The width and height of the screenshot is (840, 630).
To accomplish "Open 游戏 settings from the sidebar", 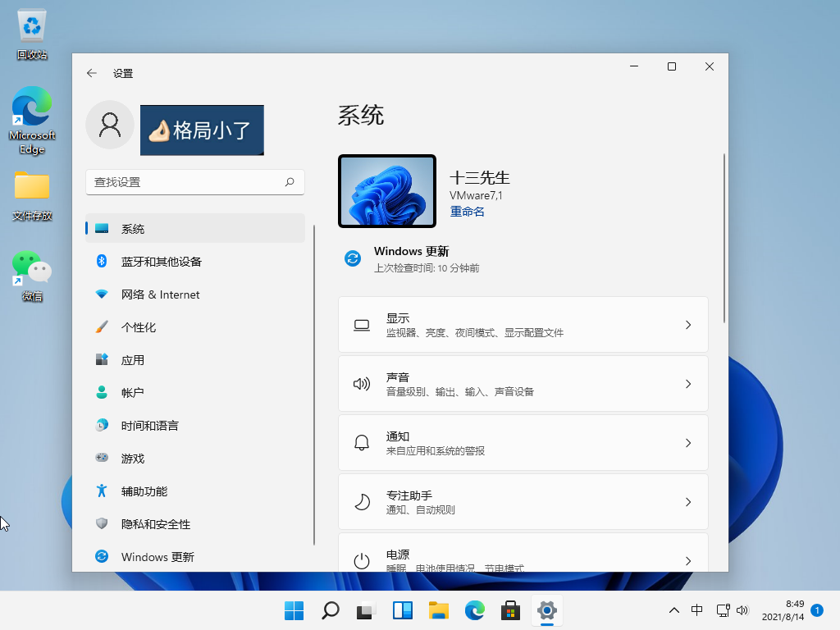I will (x=134, y=458).
